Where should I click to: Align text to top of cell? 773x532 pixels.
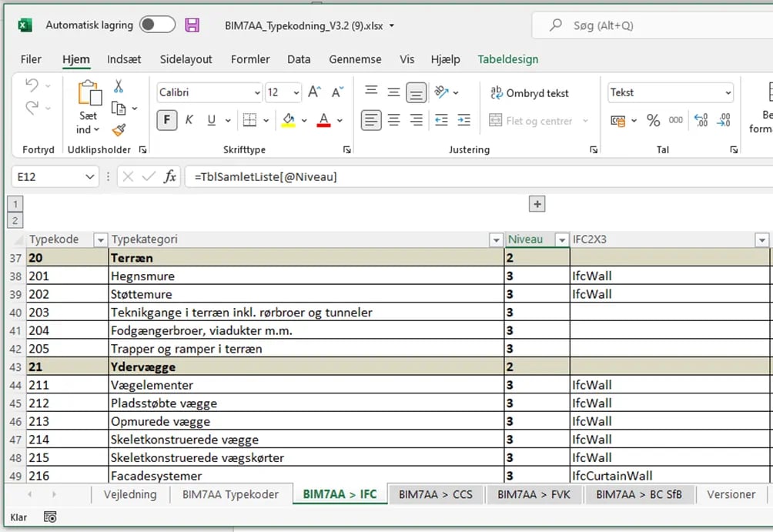point(371,92)
